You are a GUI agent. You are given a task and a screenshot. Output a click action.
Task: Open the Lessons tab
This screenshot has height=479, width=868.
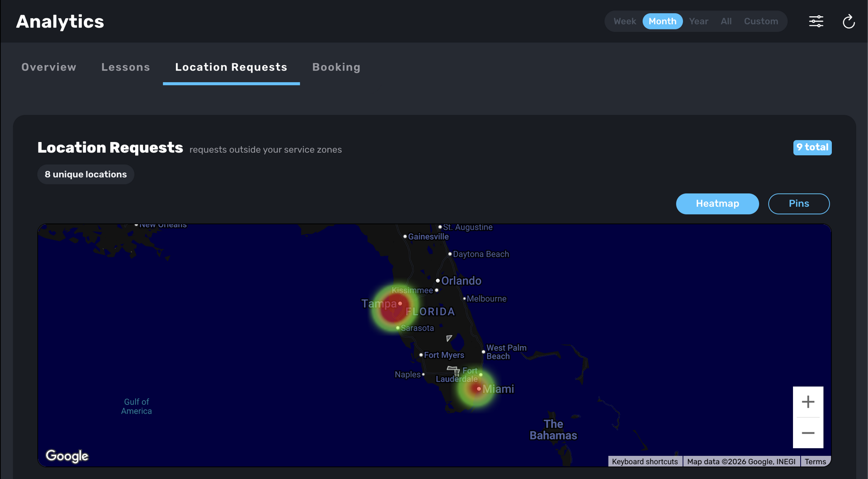(x=126, y=67)
